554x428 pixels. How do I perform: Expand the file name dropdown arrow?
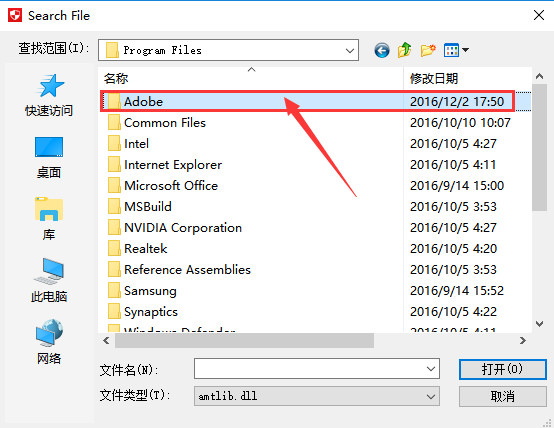pos(431,369)
